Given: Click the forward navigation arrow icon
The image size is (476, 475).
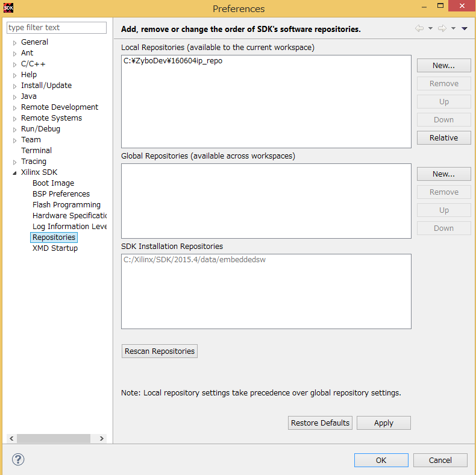Looking at the screenshot, I should pos(442,28).
